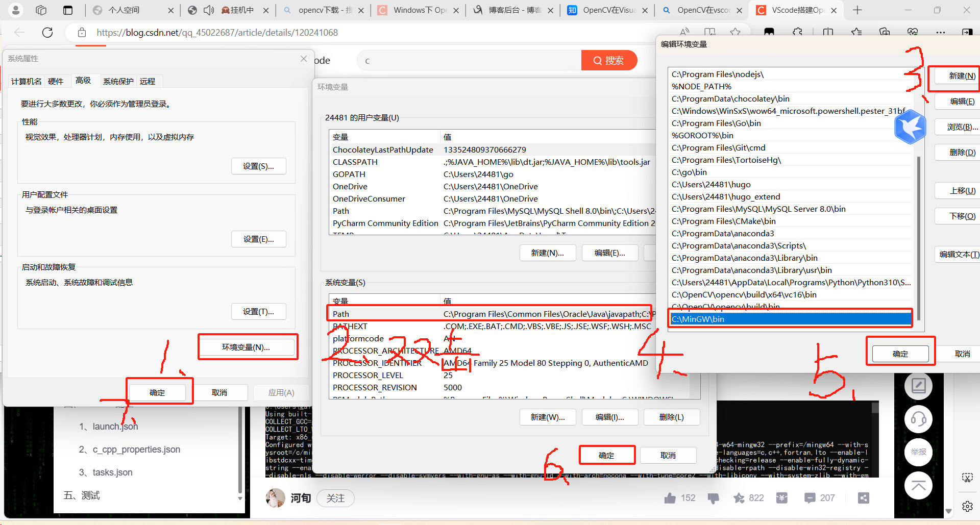Open a new browser tab
The image size is (980, 525).
pyautogui.click(x=857, y=10)
